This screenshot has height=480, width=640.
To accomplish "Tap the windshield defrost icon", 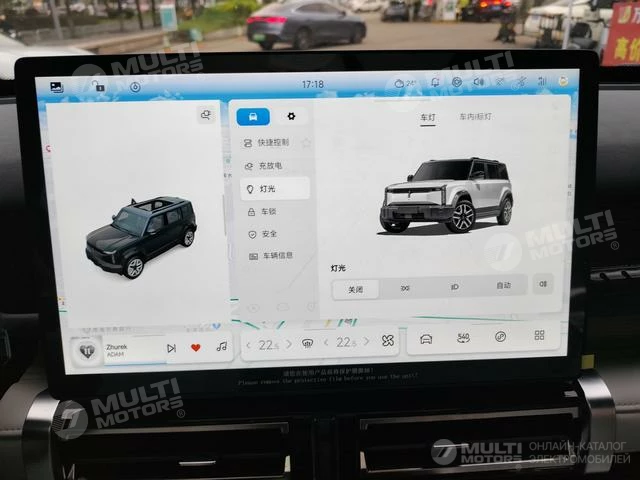I will 309,344.
